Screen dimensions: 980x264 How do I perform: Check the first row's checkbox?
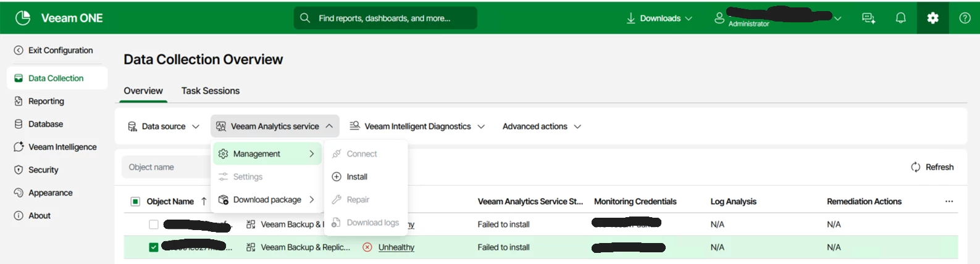154,225
